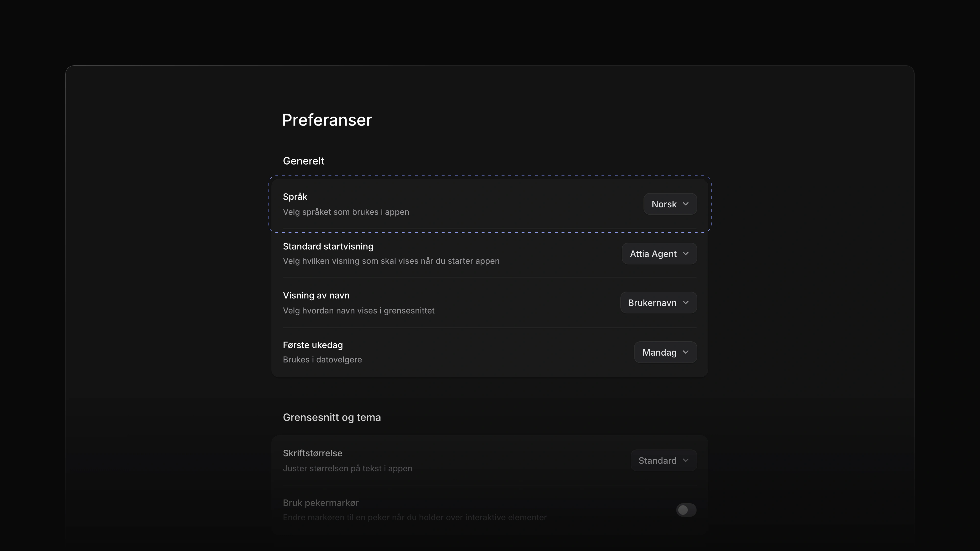Click the chevron icon next to Norsk
Image resolution: width=980 pixels, height=551 pixels.
coord(685,204)
